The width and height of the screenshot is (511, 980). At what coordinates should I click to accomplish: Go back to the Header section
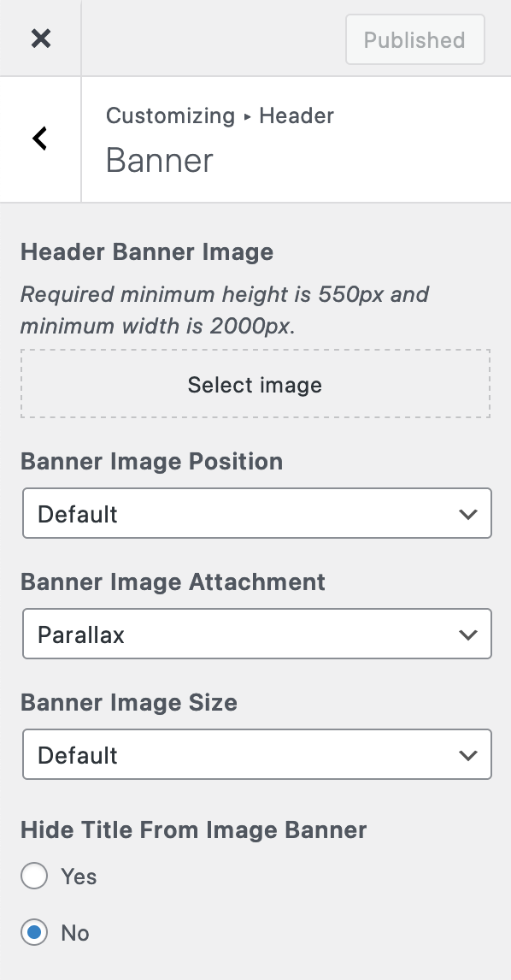tap(41, 139)
